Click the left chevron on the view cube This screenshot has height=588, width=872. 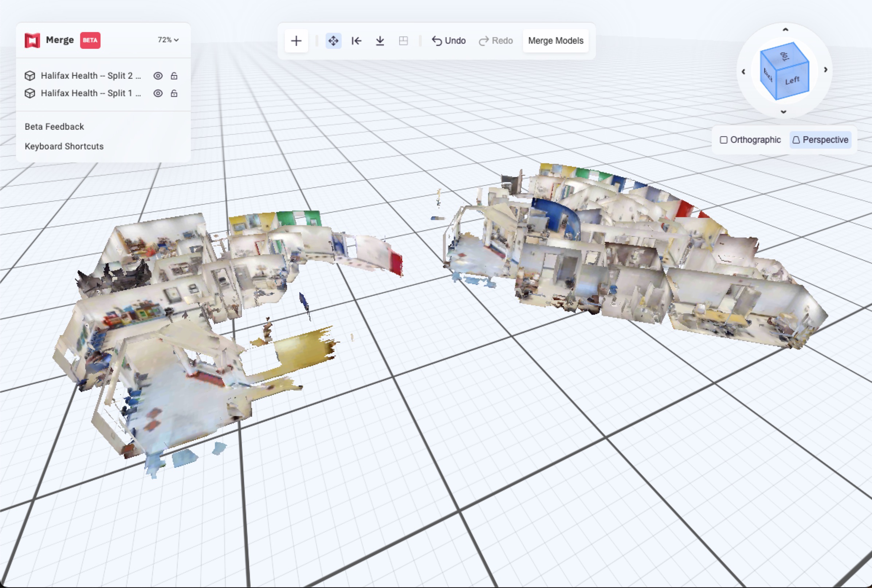tap(744, 72)
